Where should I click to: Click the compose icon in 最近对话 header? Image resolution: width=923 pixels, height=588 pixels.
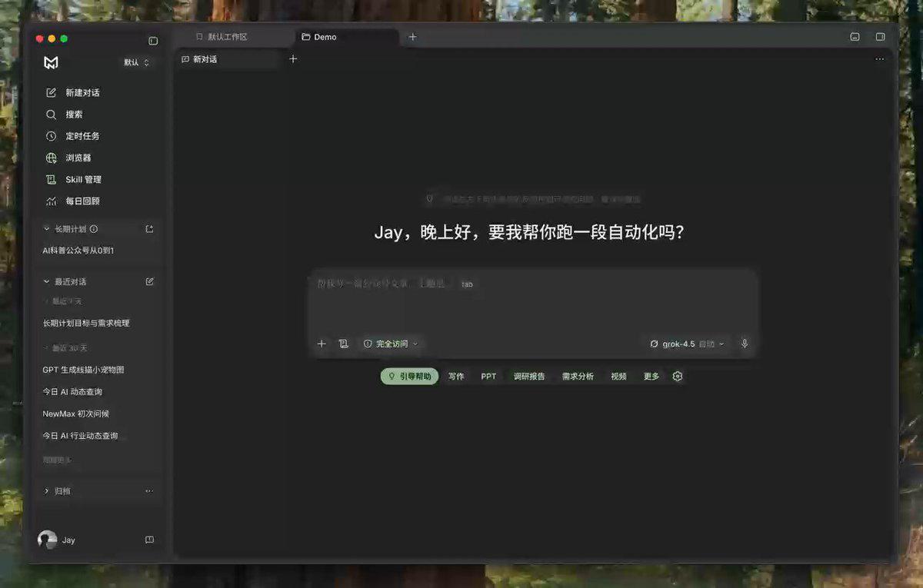149,281
